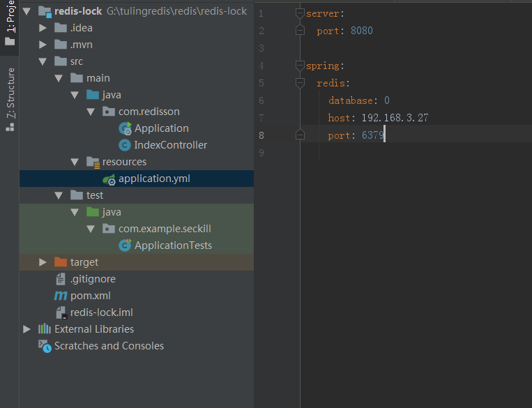
Task: Collapse the resources folder arrow
Action: coord(75,162)
